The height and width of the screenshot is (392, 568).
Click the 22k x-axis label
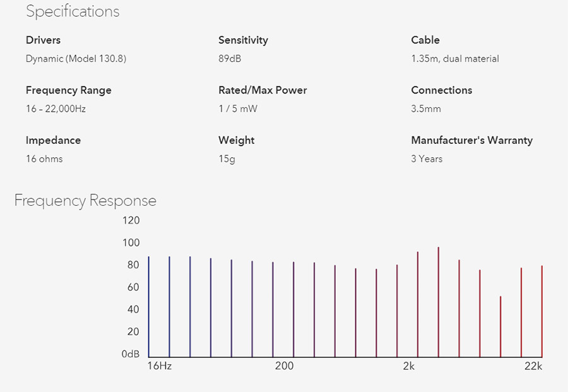[533, 366]
